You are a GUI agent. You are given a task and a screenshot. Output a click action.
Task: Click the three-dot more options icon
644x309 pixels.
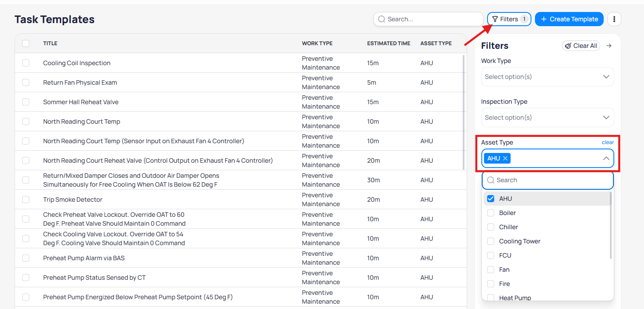[x=614, y=19]
